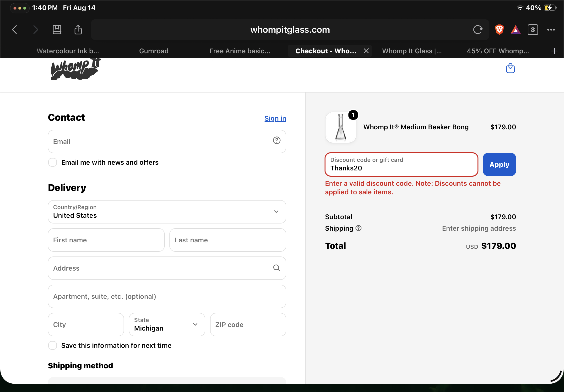
Task: Click the Enter shipping address text
Action: tap(479, 228)
